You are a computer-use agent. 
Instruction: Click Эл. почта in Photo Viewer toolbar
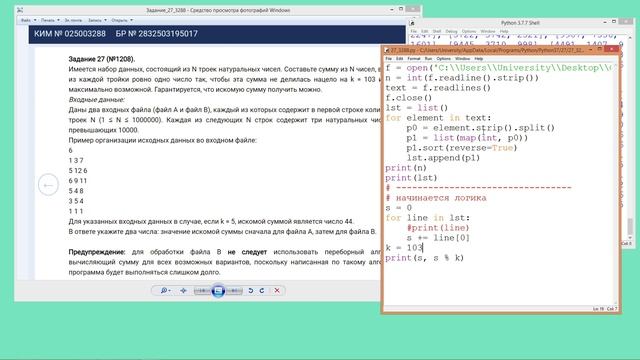(73, 20)
